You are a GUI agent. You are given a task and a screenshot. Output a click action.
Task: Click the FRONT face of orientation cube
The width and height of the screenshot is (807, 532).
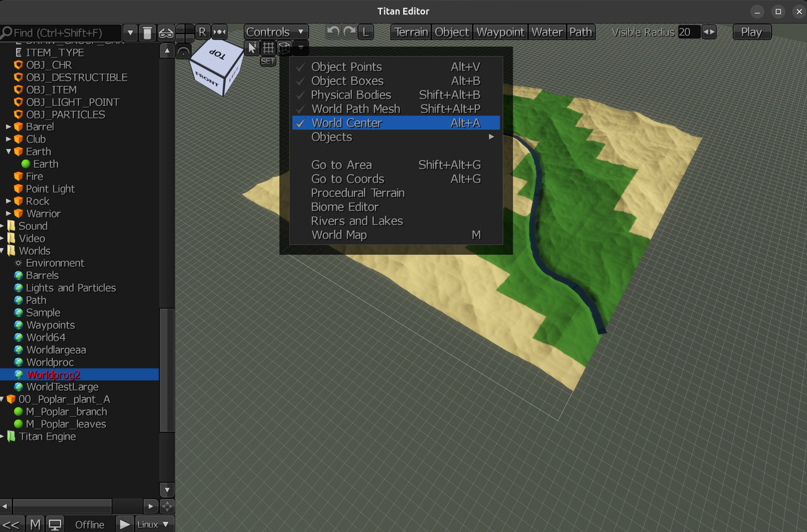tap(206, 78)
